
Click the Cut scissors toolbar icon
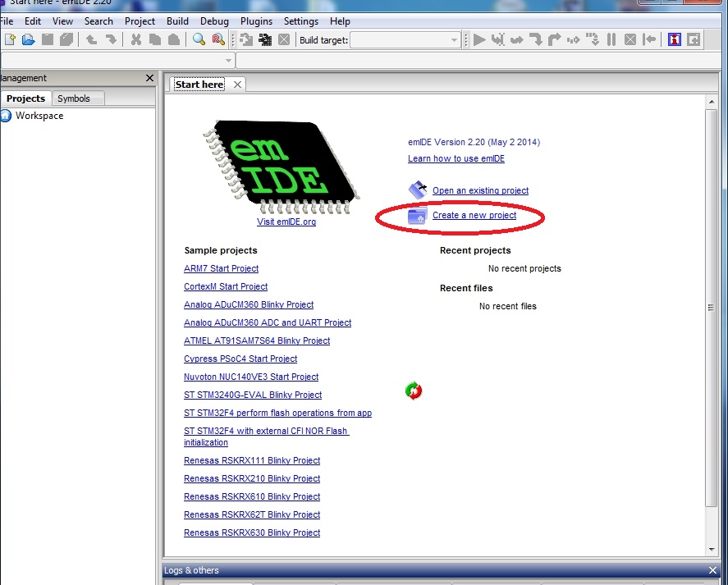pyautogui.click(x=136, y=39)
